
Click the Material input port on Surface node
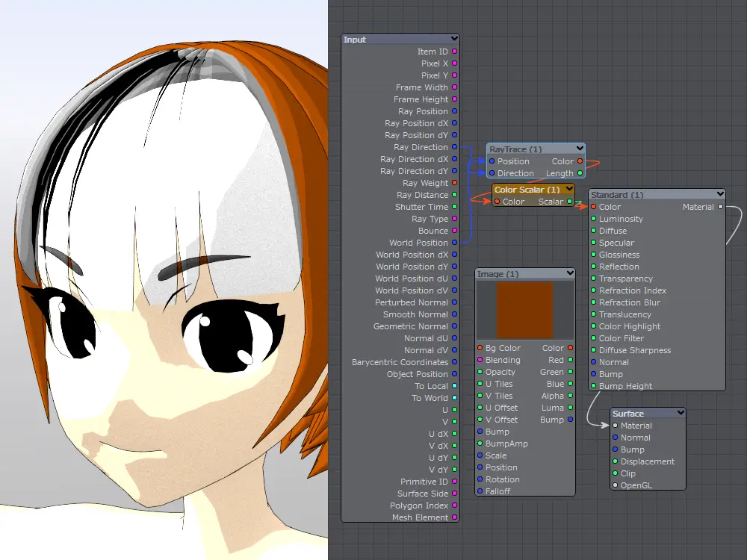[615, 426]
